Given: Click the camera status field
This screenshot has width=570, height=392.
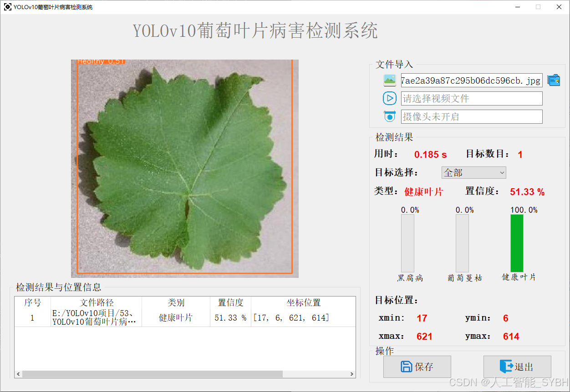Looking at the screenshot, I should coord(472,116).
